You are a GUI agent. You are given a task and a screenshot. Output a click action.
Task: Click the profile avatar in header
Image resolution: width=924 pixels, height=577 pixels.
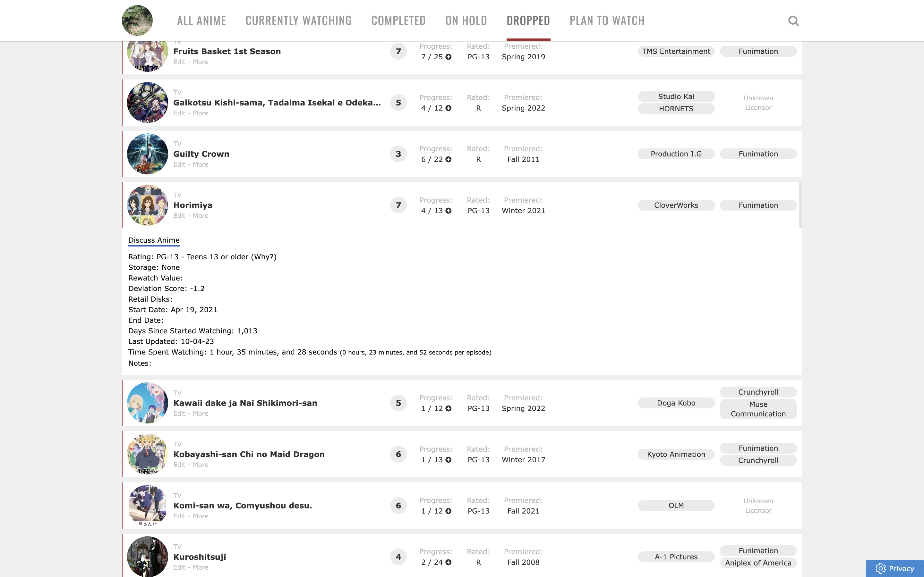click(x=137, y=20)
